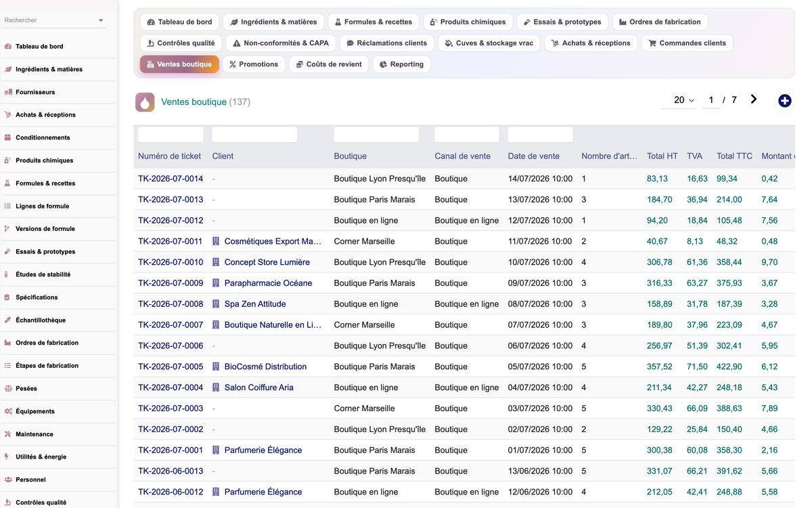Click the Utilités & énergie sidebar bolt icon
Image resolution: width=812 pixels, height=508 pixels.
pyautogui.click(x=8, y=457)
